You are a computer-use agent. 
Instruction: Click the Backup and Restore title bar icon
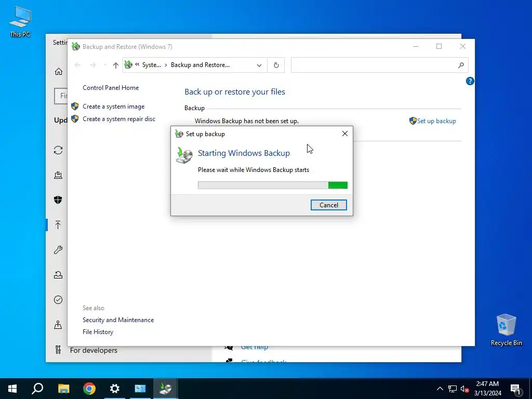coord(76,46)
